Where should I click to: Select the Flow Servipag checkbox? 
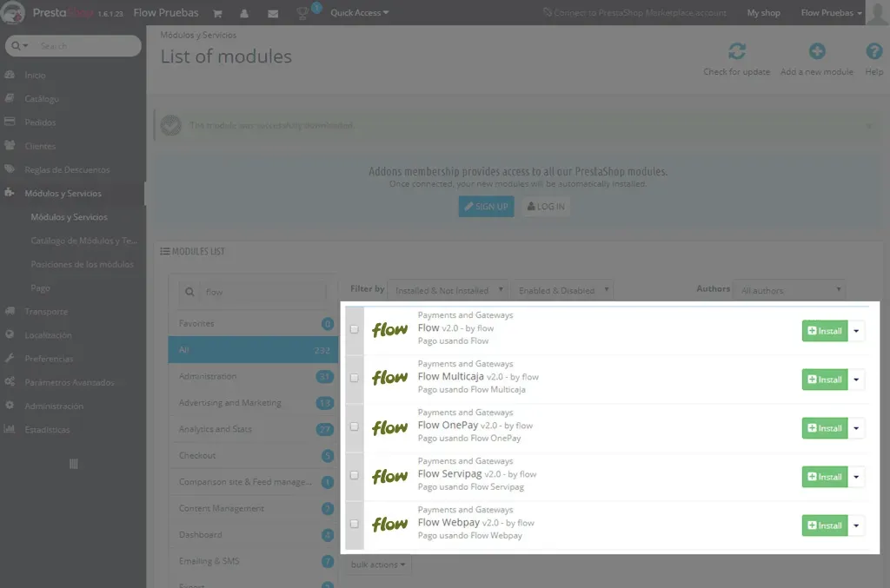(x=355, y=475)
